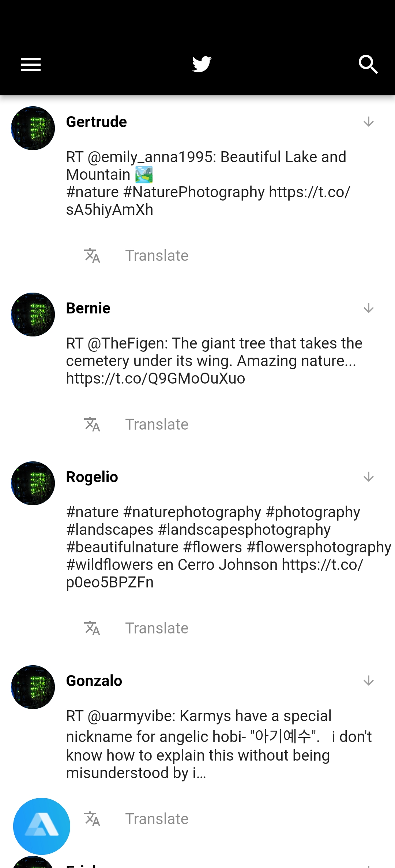Open Gonzalo's username heading

tap(94, 681)
